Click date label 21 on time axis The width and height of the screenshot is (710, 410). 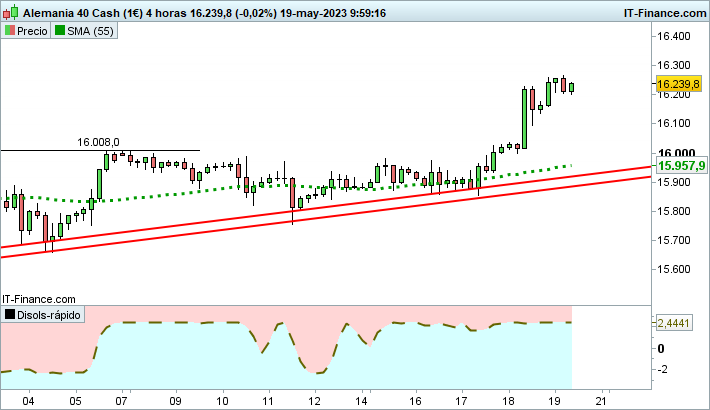(601, 401)
